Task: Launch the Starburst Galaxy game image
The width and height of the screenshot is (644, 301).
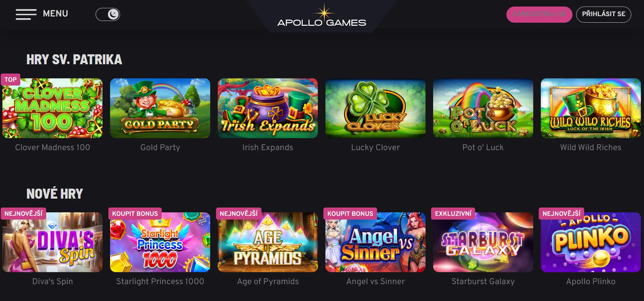Action: tap(483, 242)
